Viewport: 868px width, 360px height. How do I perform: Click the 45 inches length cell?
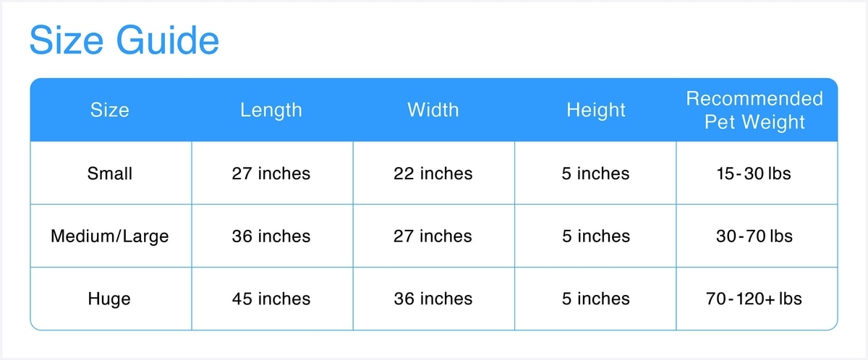[271, 299]
